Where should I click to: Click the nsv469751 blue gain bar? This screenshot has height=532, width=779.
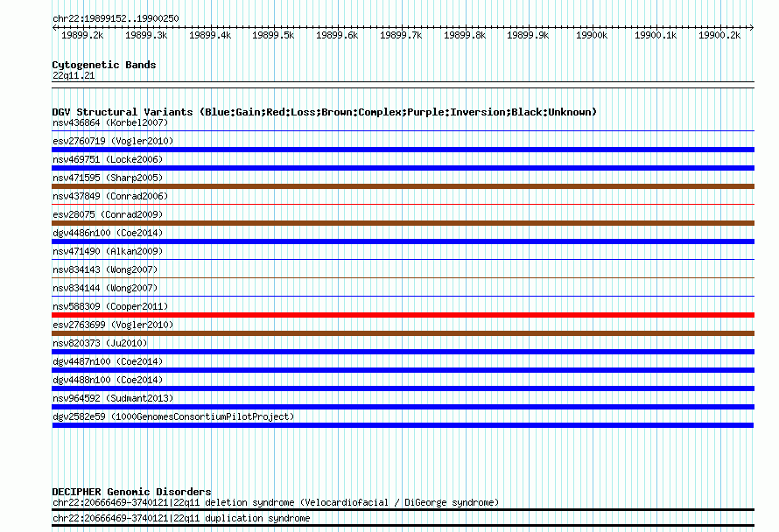point(403,168)
